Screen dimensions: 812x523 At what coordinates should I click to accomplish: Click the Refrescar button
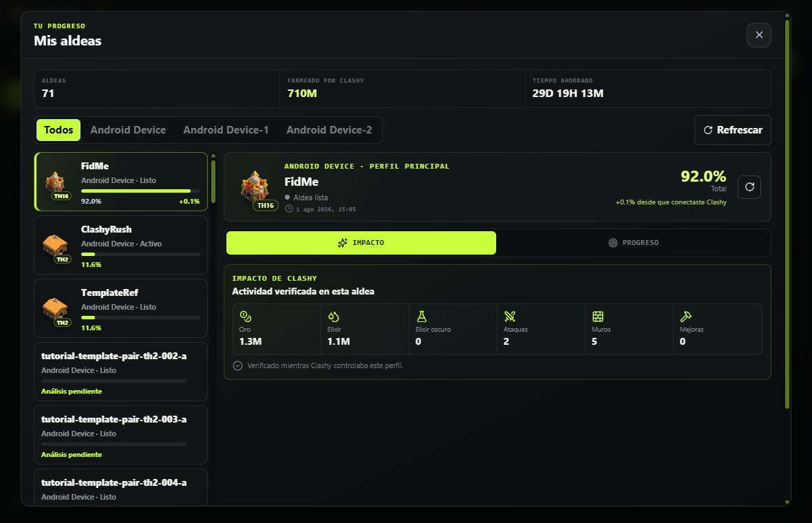732,130
